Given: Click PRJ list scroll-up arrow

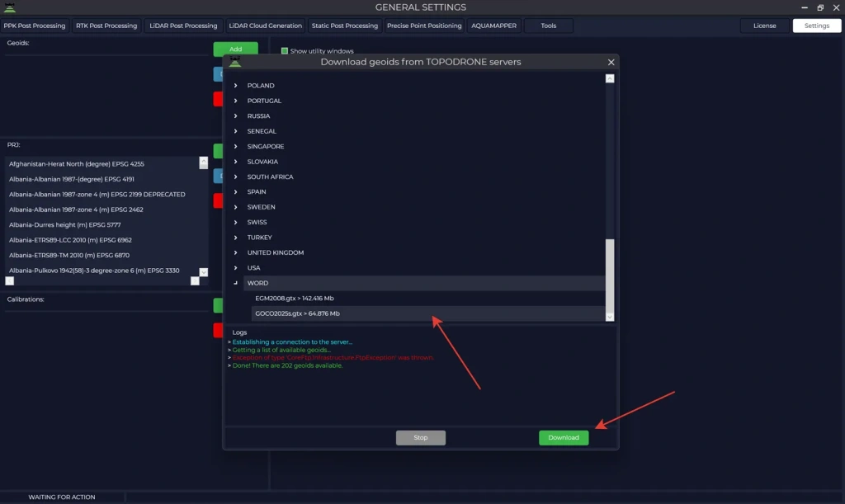Looking at the screenshot, I should (x=204, y=163).
